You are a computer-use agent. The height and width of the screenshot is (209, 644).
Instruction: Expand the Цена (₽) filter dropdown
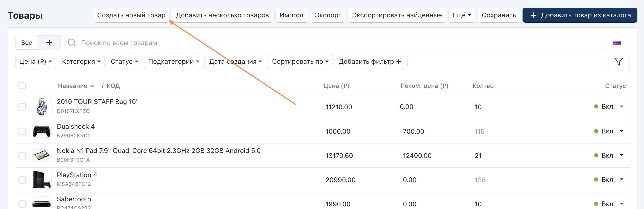[x=36, y=62]
